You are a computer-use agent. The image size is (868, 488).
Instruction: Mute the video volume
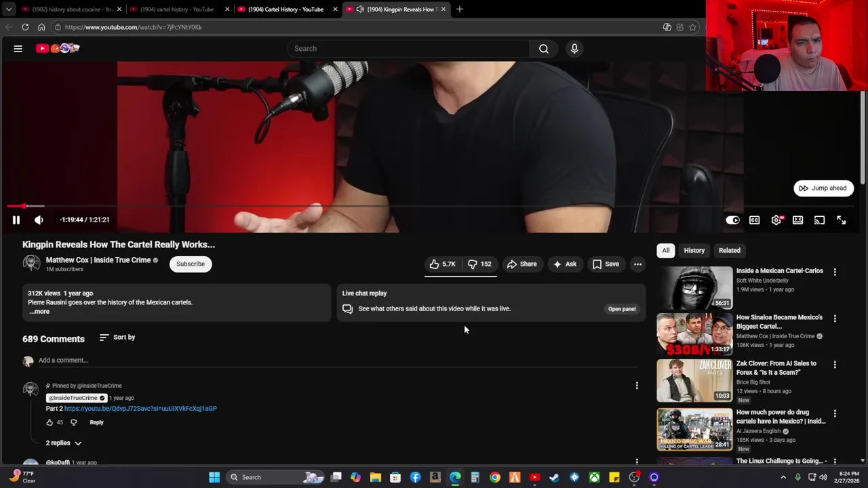[39, 220]
